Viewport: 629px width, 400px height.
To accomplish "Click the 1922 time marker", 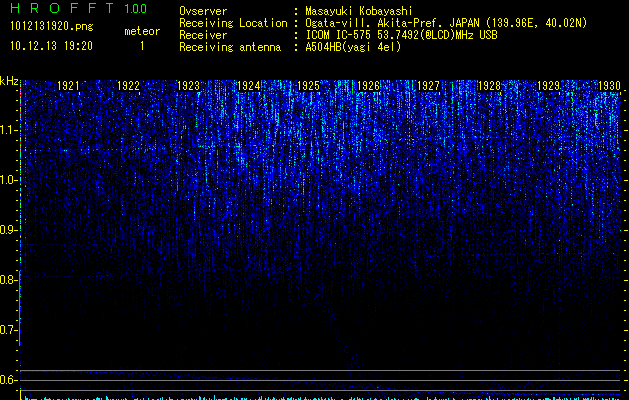I will (x=128, y=86).
